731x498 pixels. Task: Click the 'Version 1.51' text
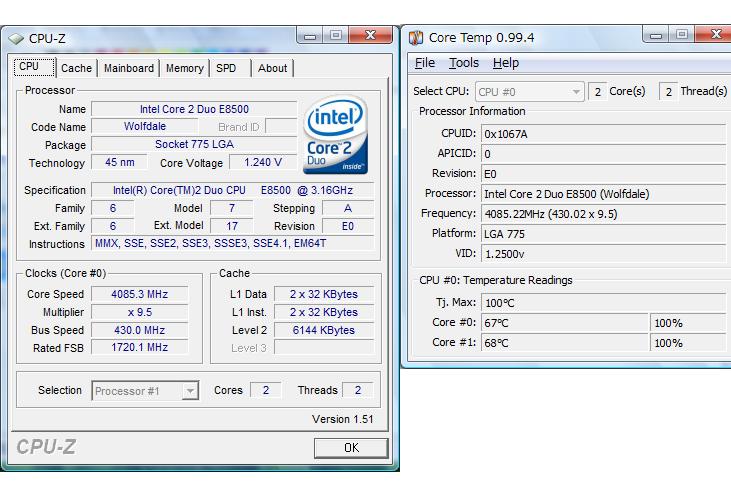[343, 419]
